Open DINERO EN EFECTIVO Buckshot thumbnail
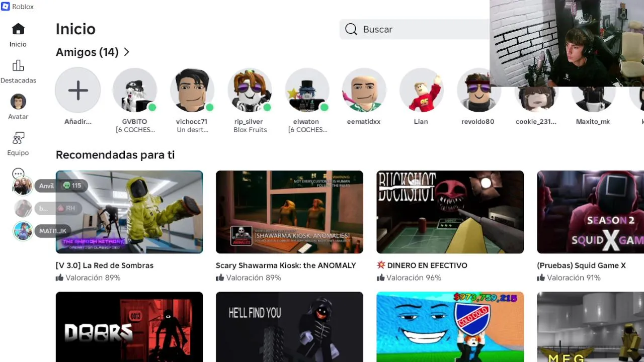 pyautogui.click(x=450, y=212)
